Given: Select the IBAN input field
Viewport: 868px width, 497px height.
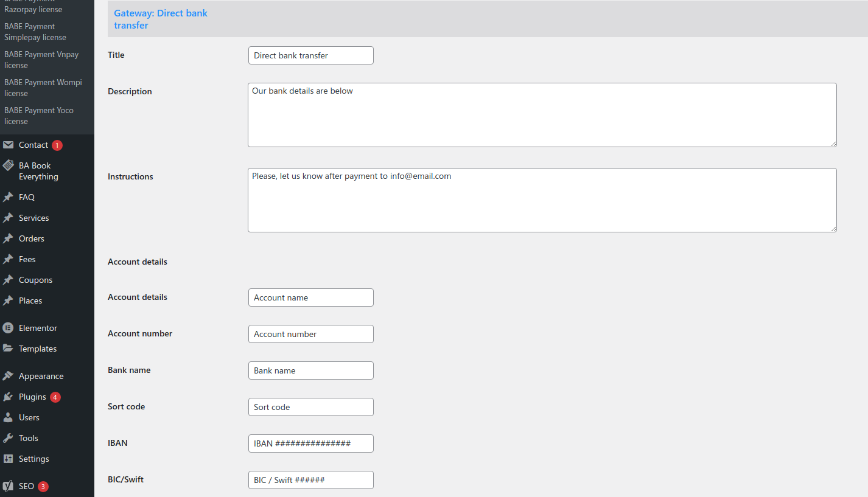Looking at the screenshot, I should point(310,443).
